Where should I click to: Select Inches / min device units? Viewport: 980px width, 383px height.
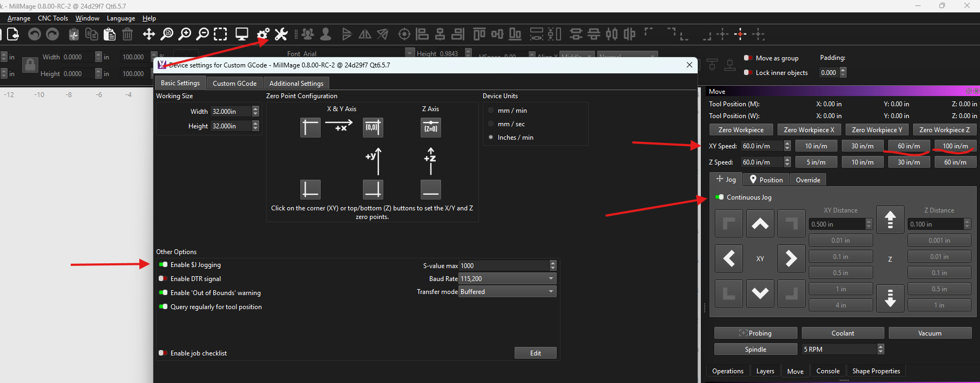point(491,138)
